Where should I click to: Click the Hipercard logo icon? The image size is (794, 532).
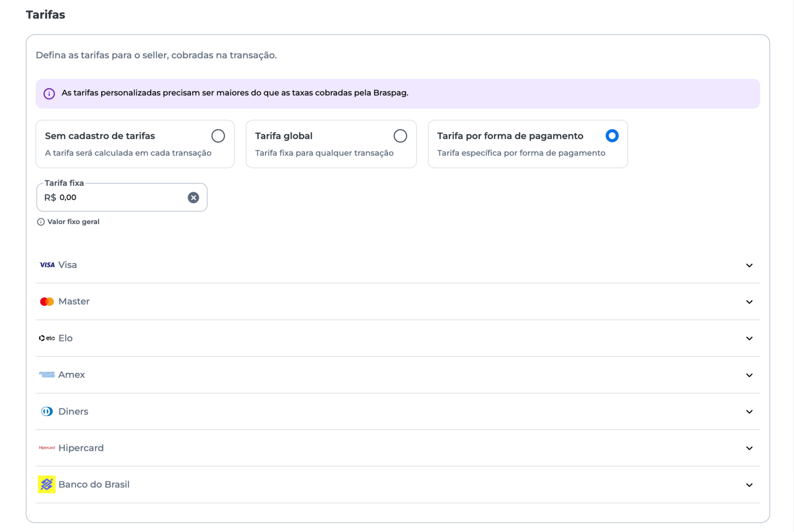point(47,448)
